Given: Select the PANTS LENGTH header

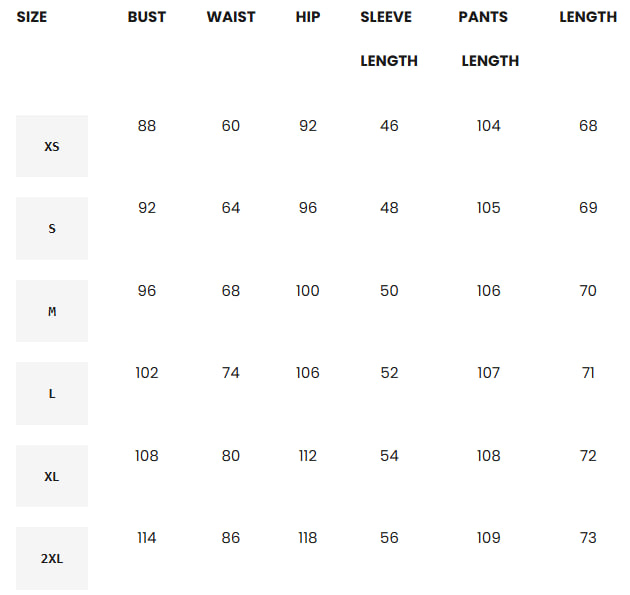Looking at the screenshot, I should point(489,38).
